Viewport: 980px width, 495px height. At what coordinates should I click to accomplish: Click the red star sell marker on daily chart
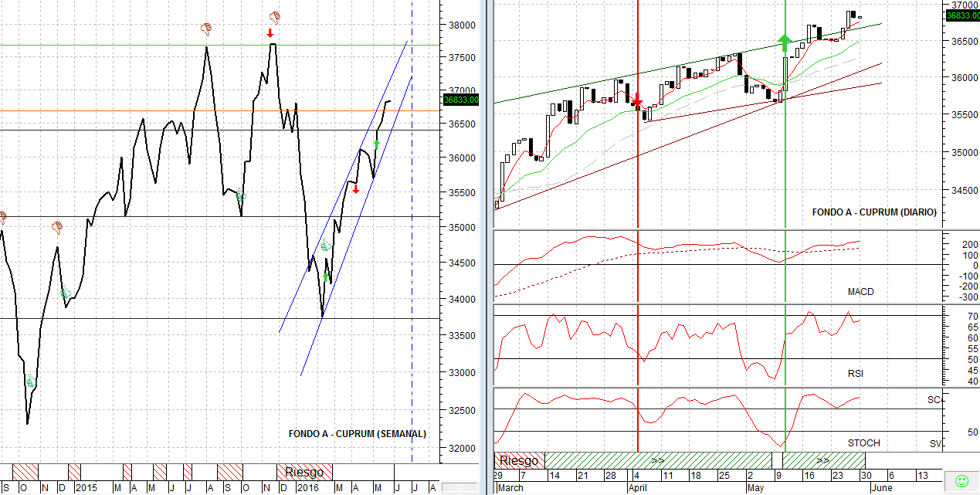pyautogui.click(x=638, y=102)
